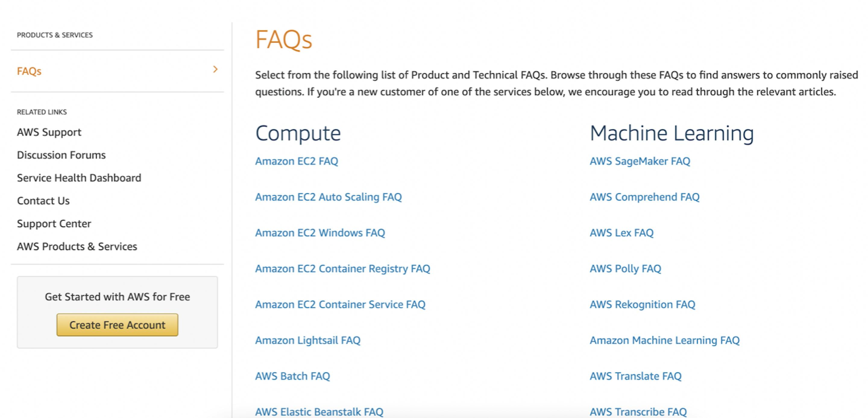Click Contact Us in related links
This screenshot has width=868, height=418.
[43, 201]
